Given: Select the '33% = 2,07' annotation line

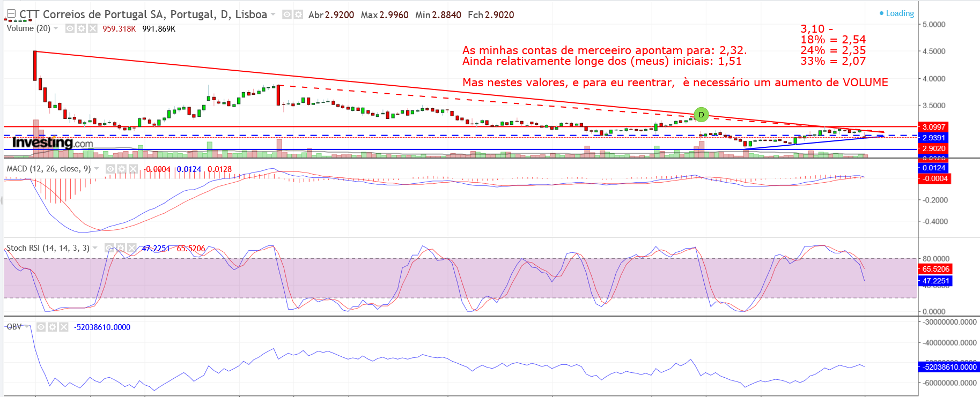Looking at the screenshot, I should pyautogui.click(x=833, y=61).
